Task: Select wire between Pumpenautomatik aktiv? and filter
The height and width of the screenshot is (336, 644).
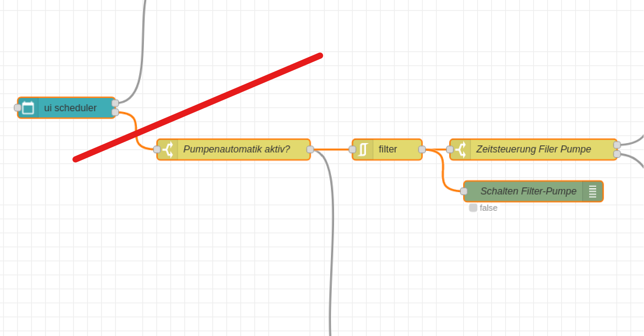Action: 332,149
